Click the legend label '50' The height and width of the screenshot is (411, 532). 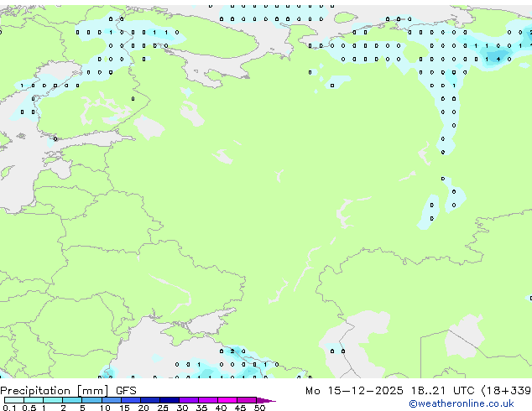tap(259, 408)
